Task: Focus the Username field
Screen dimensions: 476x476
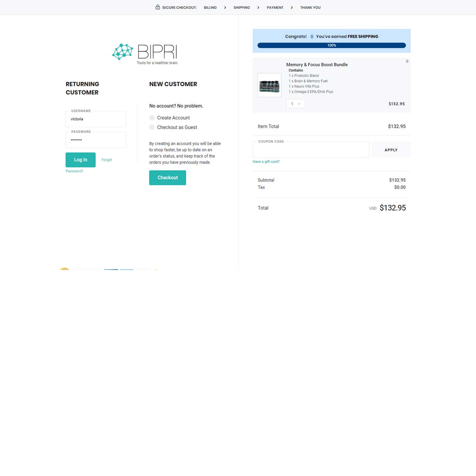Action: pyautogui.click(x=96, y=119)
